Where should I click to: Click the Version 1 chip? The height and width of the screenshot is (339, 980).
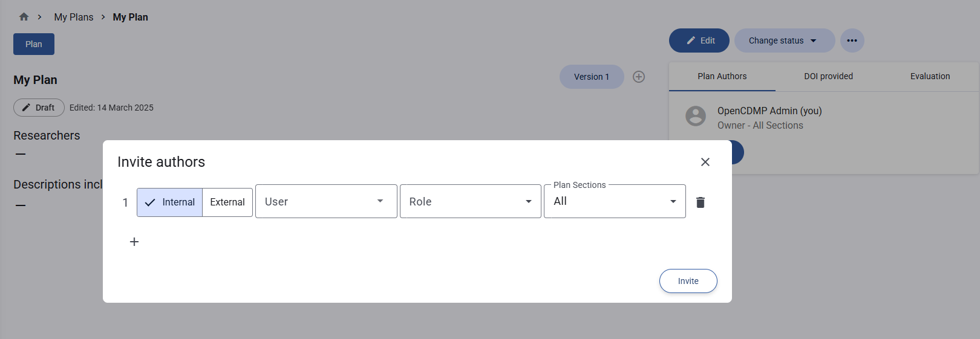[592, 77]
